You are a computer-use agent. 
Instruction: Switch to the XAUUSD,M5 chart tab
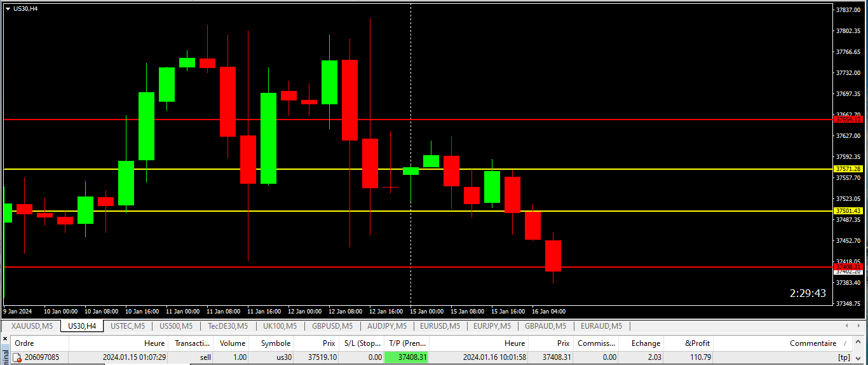pos(32,326)
